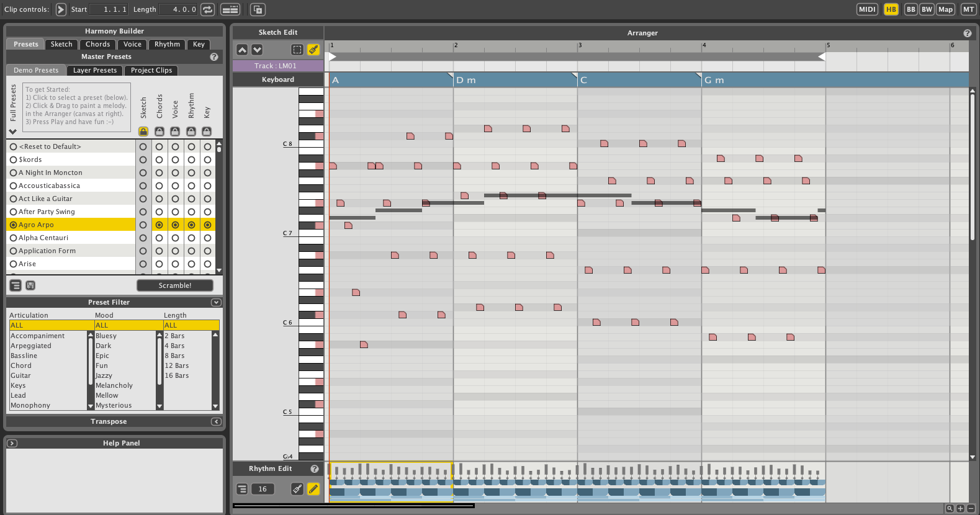Open the Map view button
The width and height of the screenshot is (980, 515).
pos(945,9)
